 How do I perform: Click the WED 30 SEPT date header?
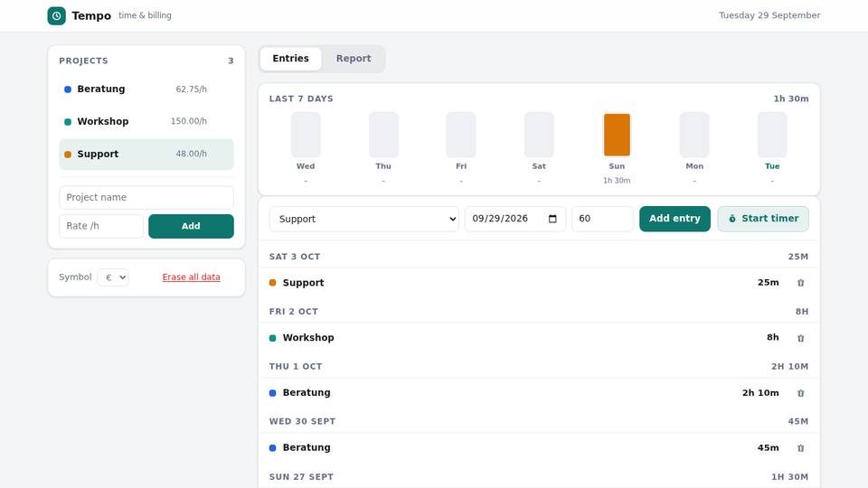click(x=302, y=422)
